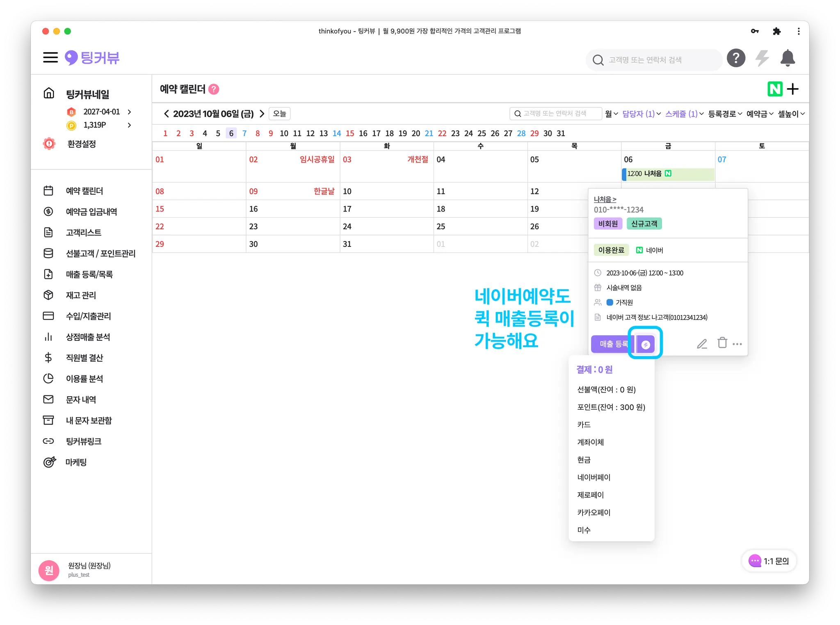The height and width of the screenshot is (625, 840).
Task: Click the green Naver N icon top right
Action: pyautogui.click(x=775, y=89)
